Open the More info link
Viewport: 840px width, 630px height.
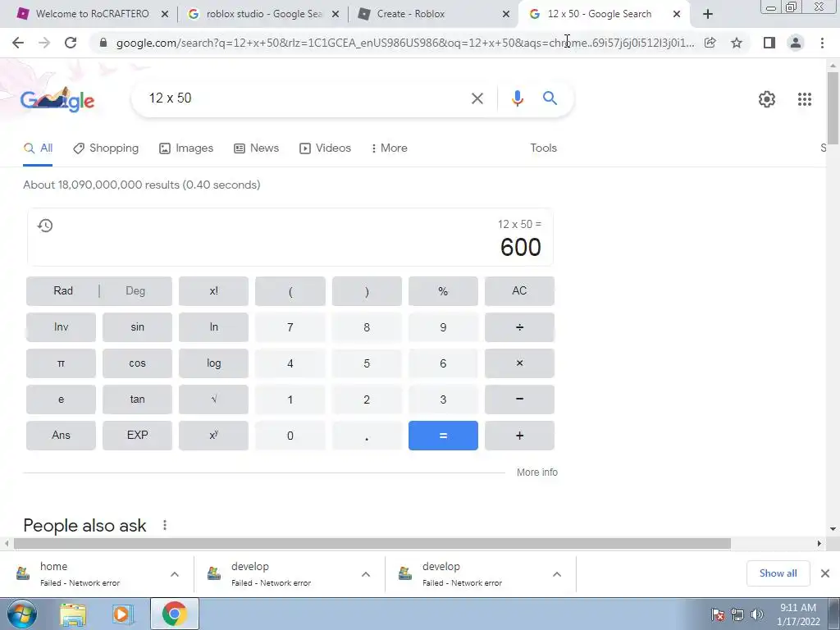[x=536, y=472]
